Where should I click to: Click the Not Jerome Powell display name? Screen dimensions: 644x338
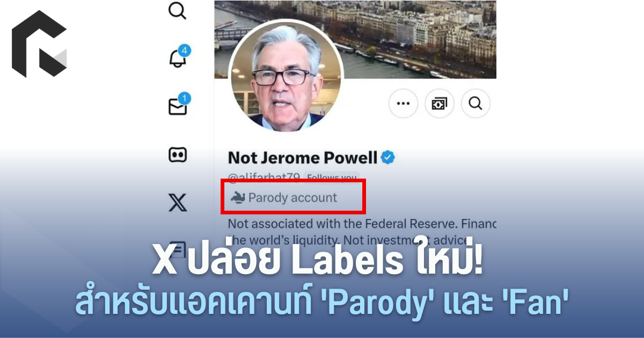303,158
